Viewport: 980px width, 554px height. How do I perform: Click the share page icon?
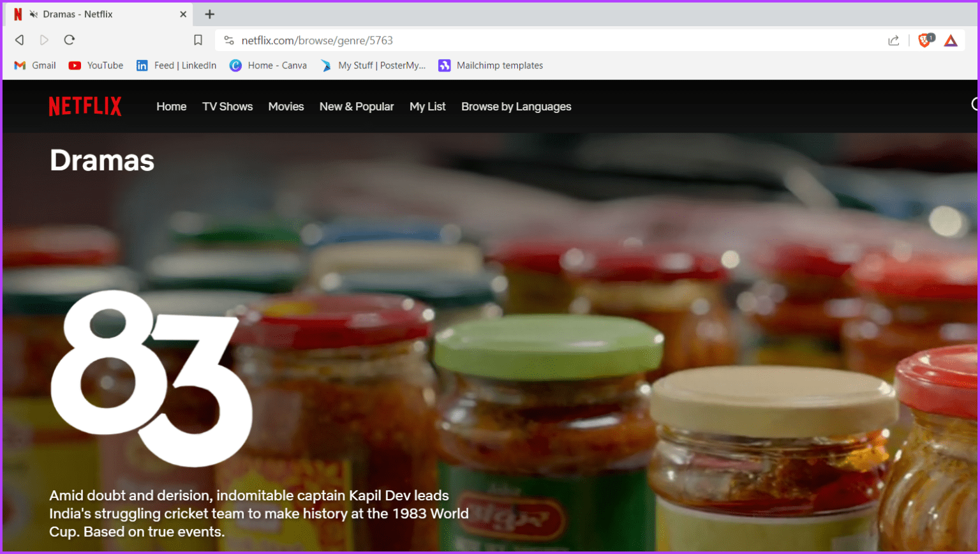click(x=893, y=40)
